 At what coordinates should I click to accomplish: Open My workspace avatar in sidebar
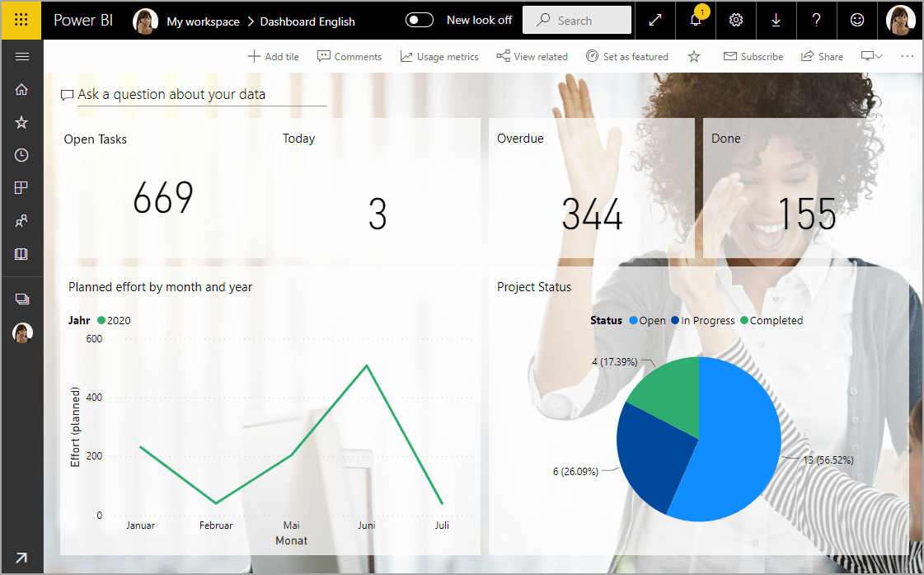pos(22,332)
